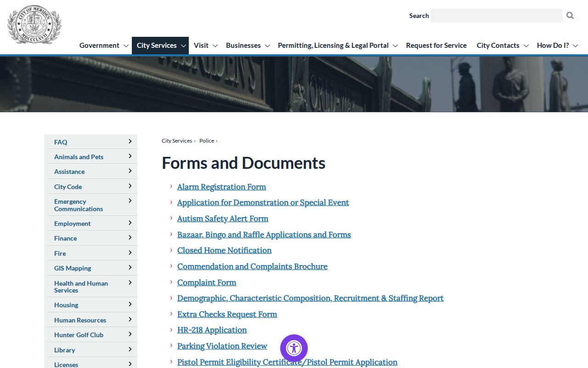Click the City of Meriden seal logo
588x368 pixels.
[x=34, y=24]
